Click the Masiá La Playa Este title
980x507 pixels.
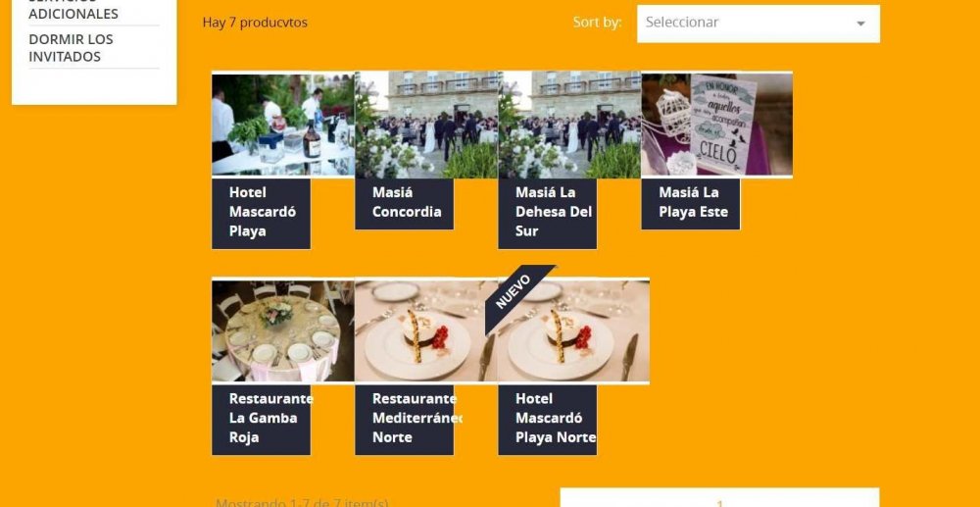(693, 202)
